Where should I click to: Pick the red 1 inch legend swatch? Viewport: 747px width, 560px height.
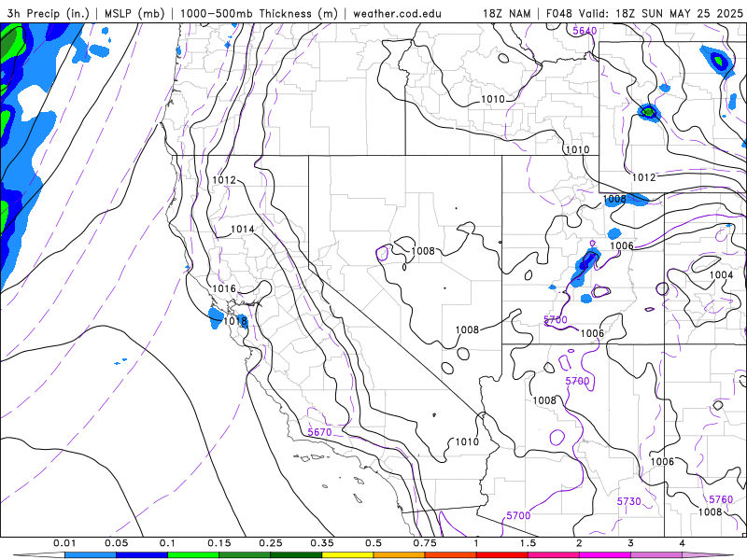[x=502, y=555]
